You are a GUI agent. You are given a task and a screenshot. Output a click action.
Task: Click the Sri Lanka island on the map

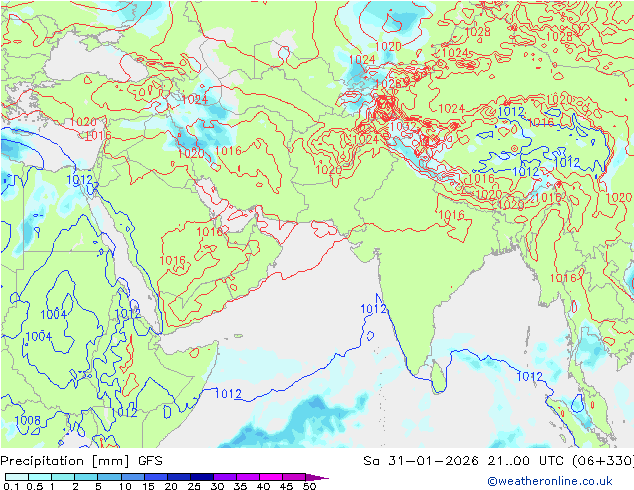tap(439, 377)
